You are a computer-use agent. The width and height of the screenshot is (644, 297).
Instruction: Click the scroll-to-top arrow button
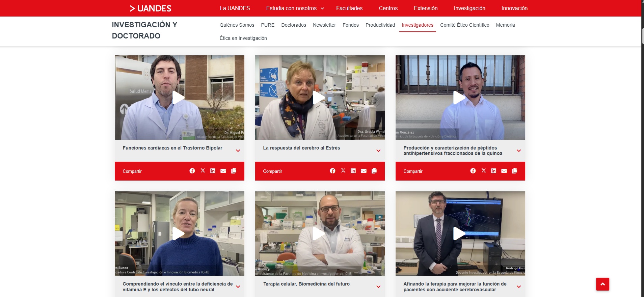click(x=602, y=284)
